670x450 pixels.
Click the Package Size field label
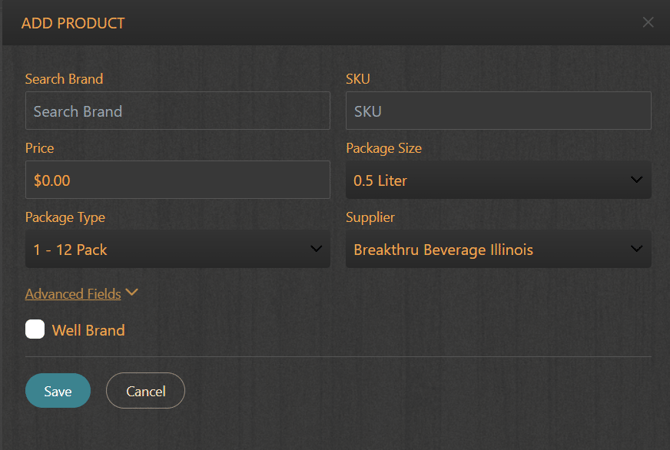[x=384, y=148]
